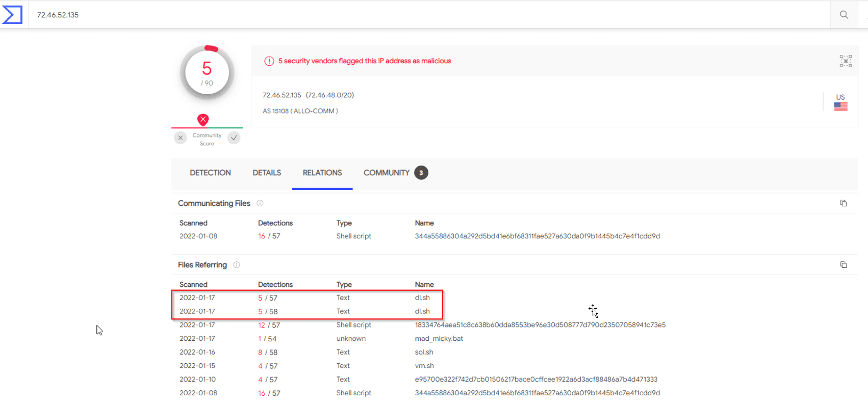This screenshot has width=868, height=405.
Task: Open the vm.sh file entry
Action: 424,366
